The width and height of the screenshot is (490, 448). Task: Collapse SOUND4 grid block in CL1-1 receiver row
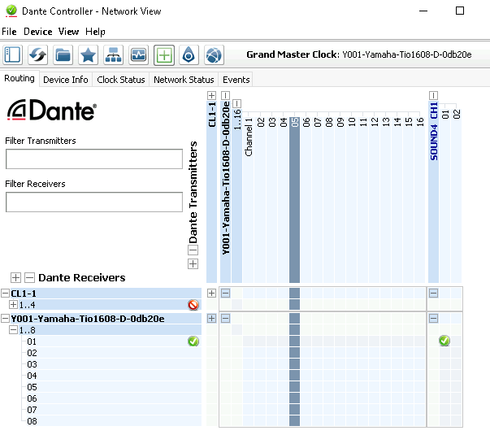(x=433, y=293)
